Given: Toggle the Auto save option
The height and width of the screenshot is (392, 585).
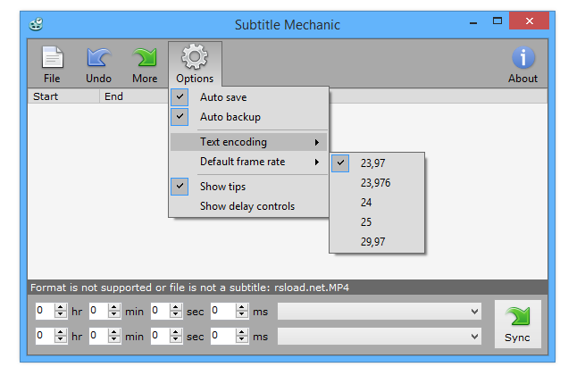Looking at the screenshot, I should pyautogui.click(x=223, y=97).
